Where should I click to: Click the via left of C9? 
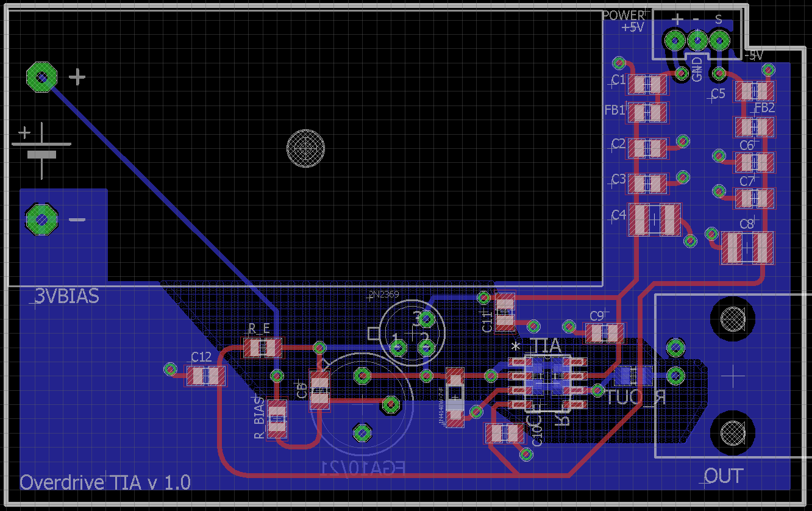click(x=569, y=326)
